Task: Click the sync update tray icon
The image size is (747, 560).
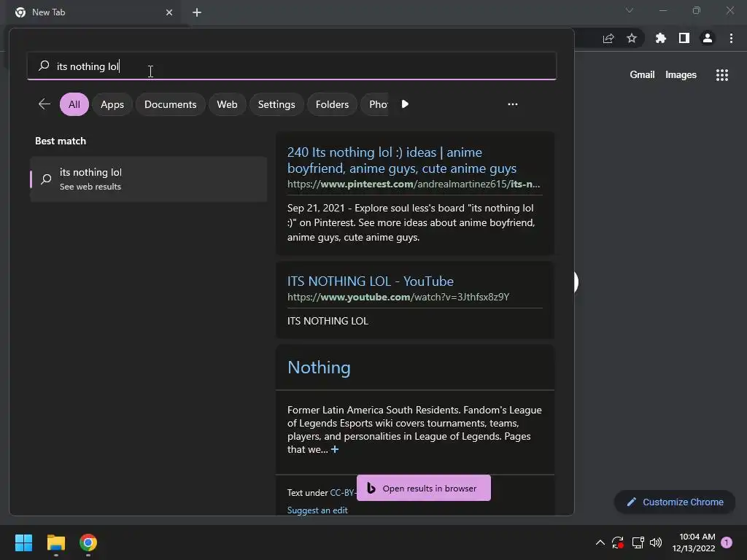Action: tap(618, 542)
